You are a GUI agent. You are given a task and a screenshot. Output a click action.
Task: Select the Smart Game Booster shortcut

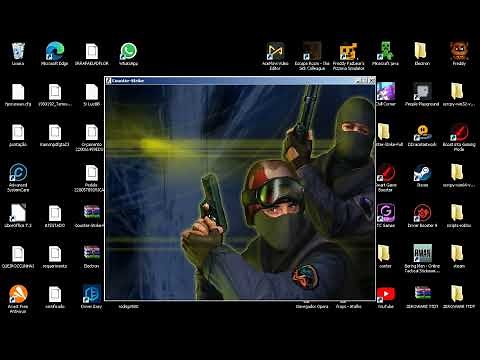(x=386, y=173)
